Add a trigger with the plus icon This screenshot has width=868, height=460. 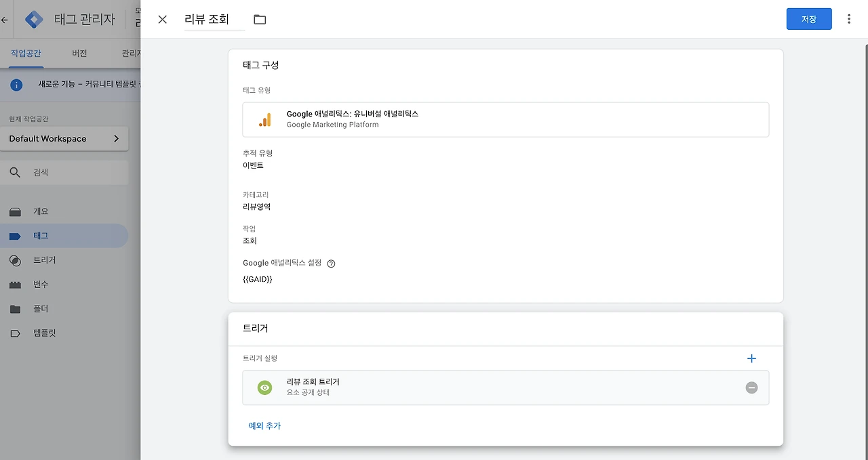click(751, 358)
